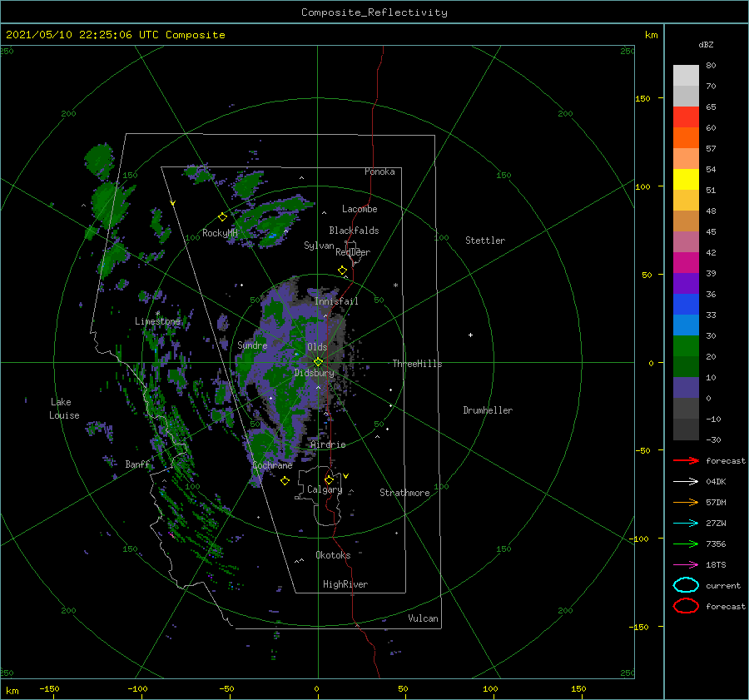Click the asterisk marker east of Innisfail
This screenshot has width=749, height=700.
tap(395, 285)
